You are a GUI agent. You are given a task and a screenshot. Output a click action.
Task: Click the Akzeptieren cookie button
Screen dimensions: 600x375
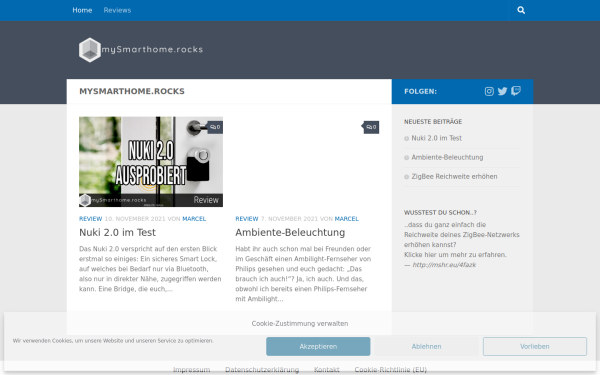[x=318, y=346]
